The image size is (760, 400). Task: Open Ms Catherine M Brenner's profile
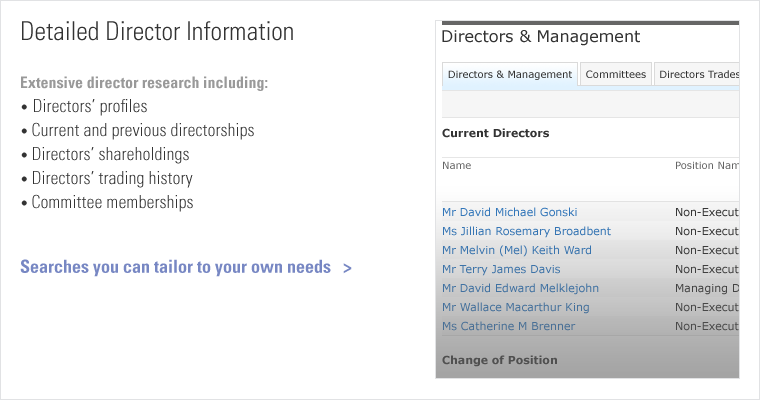[x=508, y=326]
